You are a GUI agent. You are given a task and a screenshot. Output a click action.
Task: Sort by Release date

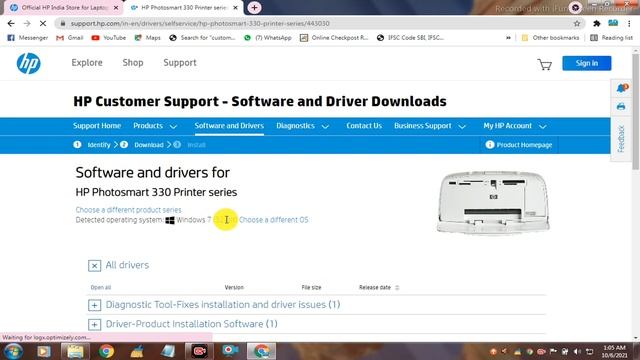[x=379, y=288]
